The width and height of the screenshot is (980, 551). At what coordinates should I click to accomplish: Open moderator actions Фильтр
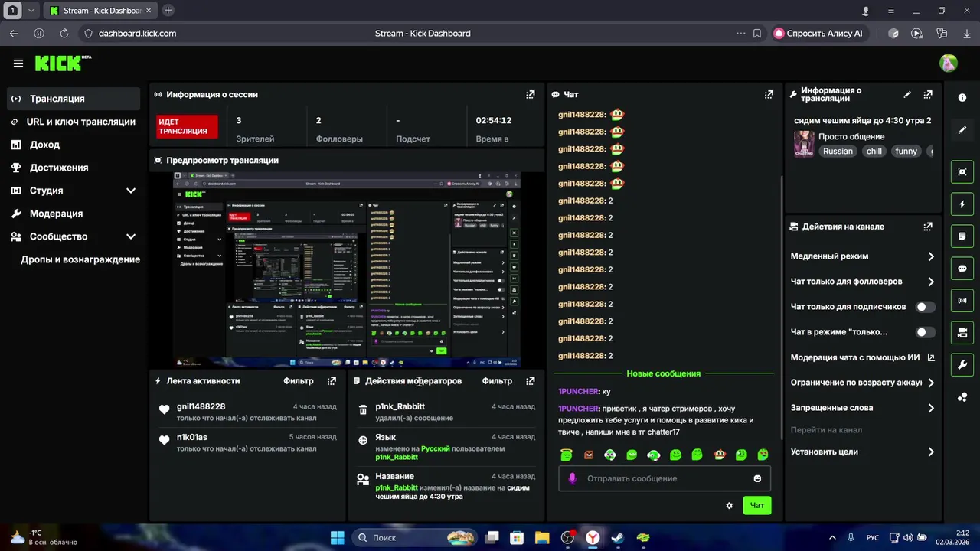click(497, 380)
